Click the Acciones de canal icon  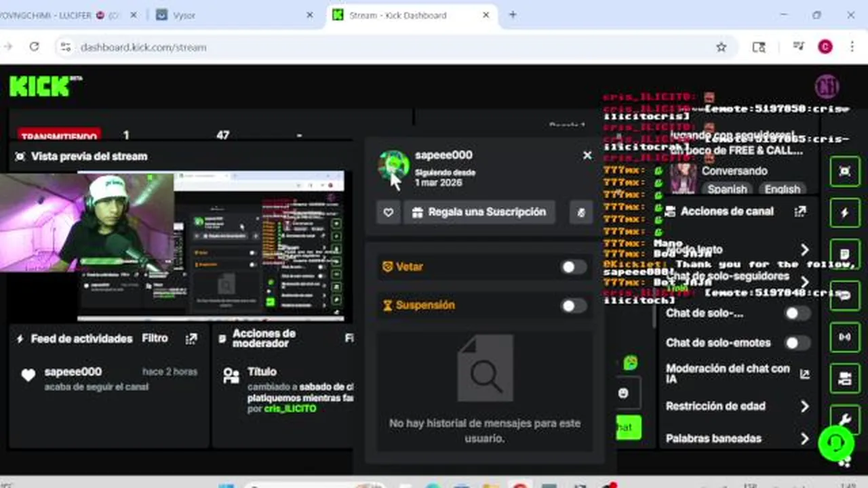coord(671,211)
